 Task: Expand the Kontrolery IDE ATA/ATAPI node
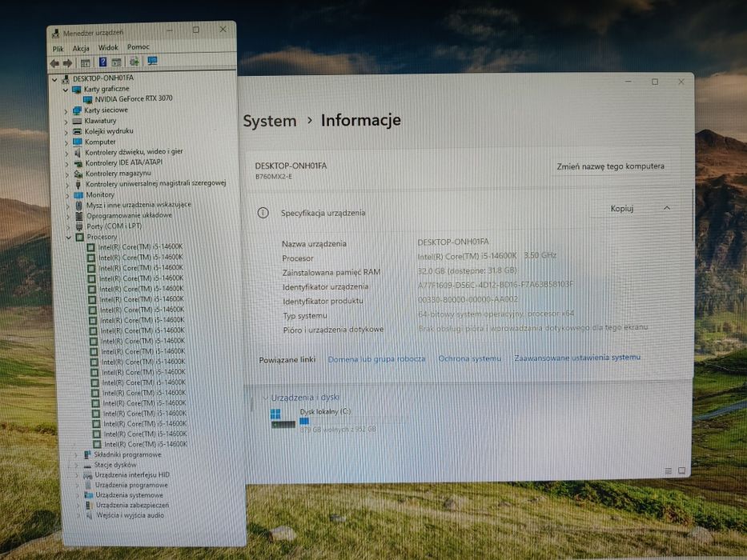pos(67,164)
